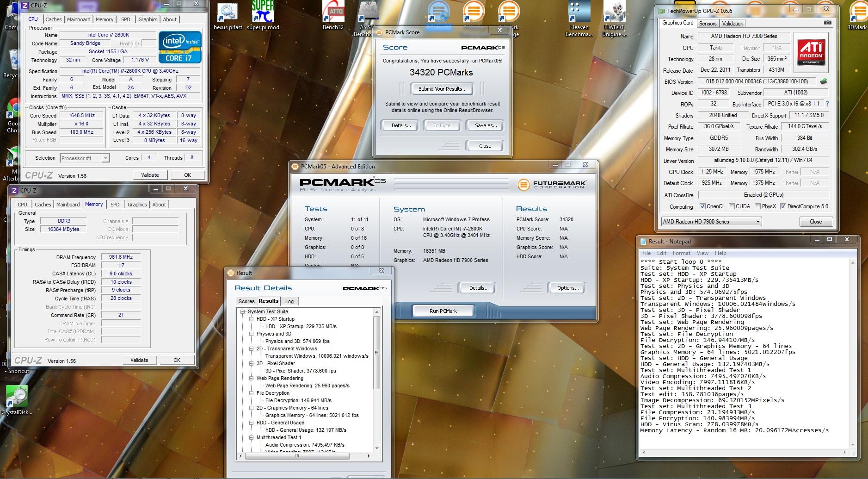Launch the HWBOT Unigine desktop shortcut
The image size is (868, 479).
614,19
